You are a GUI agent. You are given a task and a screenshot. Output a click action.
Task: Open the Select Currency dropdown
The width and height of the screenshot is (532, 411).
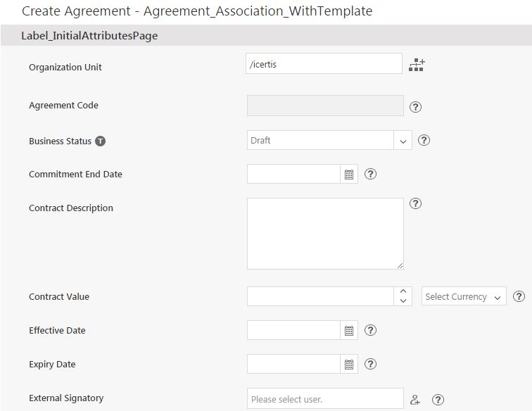[464, 296]
